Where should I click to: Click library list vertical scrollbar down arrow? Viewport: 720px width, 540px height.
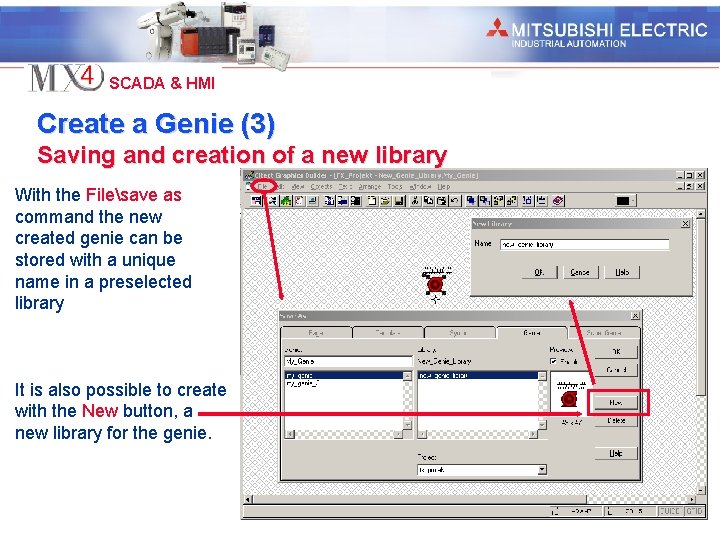point(542,425)
